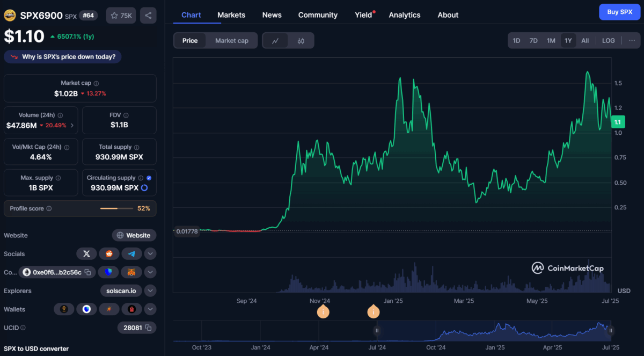Set chart range to 1Y

pos(568,41)
